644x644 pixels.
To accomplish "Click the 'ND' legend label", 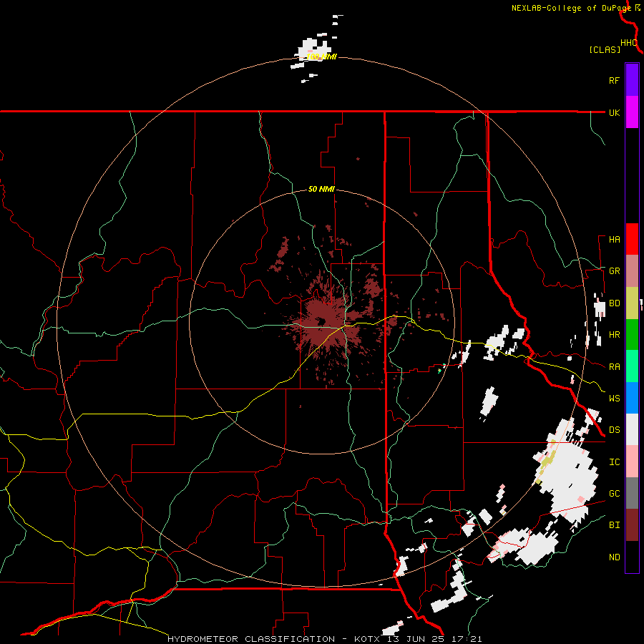I will click(614, 557).
